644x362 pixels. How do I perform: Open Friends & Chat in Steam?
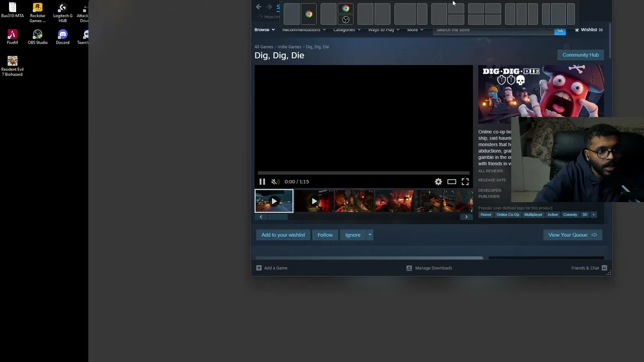pyautogui.click(x=589, y=268)
